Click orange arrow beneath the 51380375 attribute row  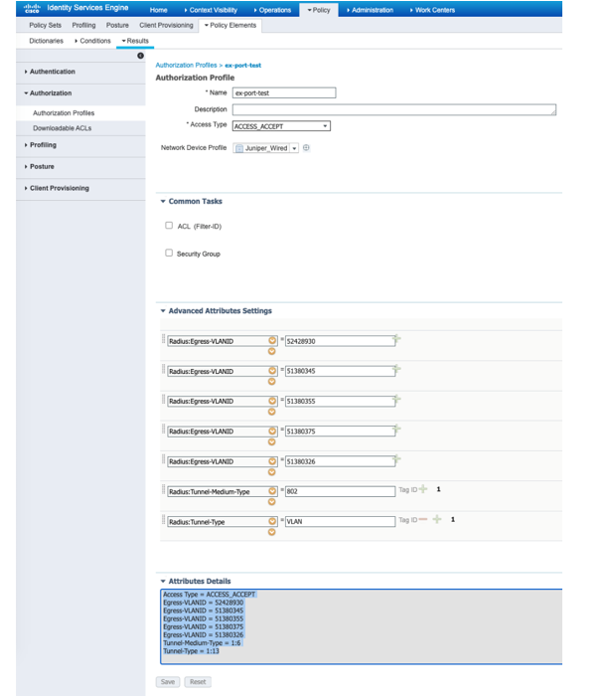[271, 441]
